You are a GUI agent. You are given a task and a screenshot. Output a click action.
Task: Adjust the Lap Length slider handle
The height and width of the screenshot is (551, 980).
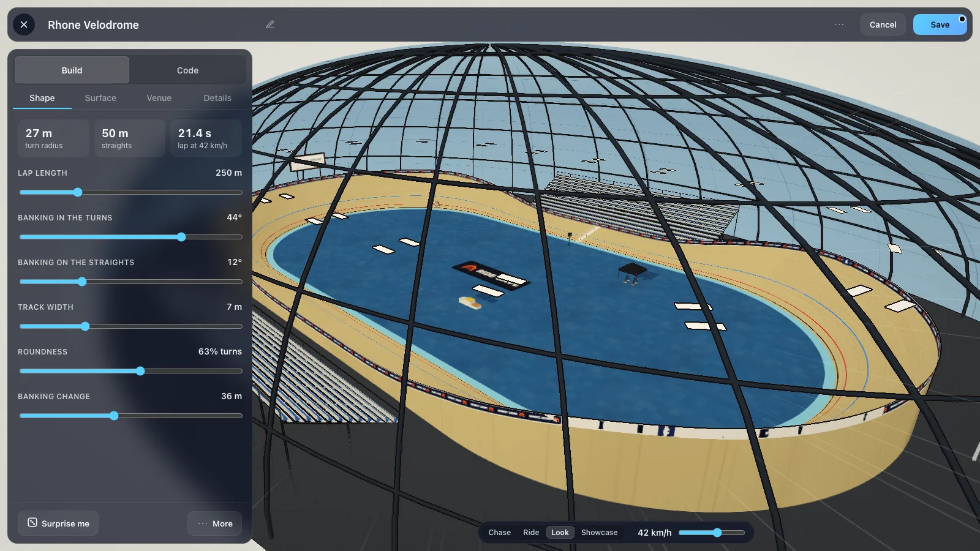pos(78,192)
